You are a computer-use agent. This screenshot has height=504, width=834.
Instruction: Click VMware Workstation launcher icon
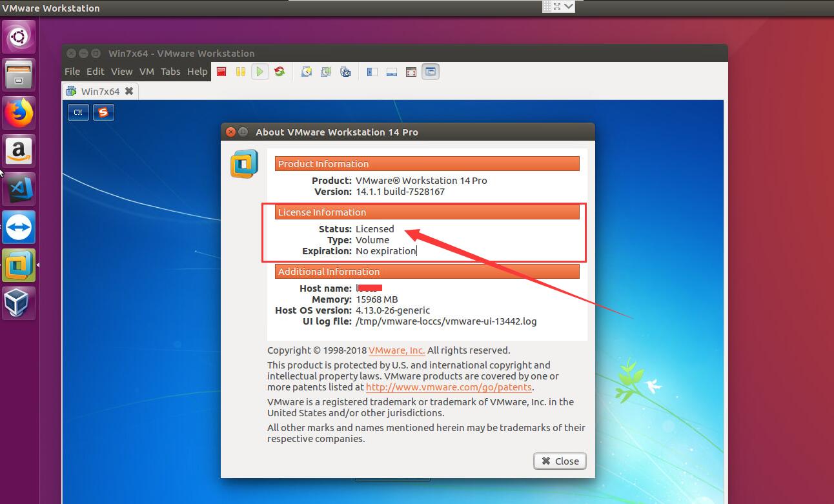coord(19,265)
